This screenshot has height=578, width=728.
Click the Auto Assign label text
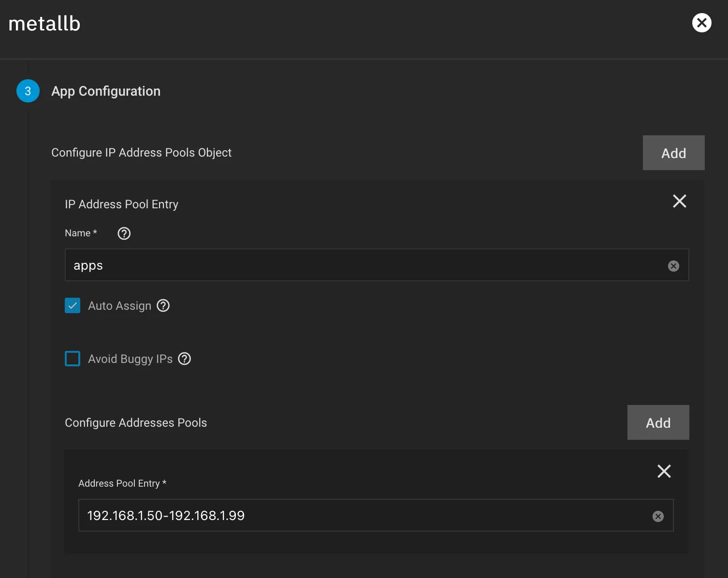click(x=119, y=306)
